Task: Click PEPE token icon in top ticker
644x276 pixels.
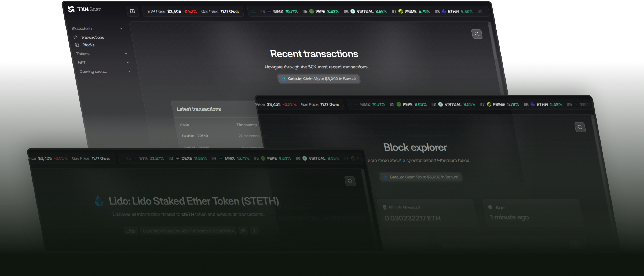Action: (312, 12)
